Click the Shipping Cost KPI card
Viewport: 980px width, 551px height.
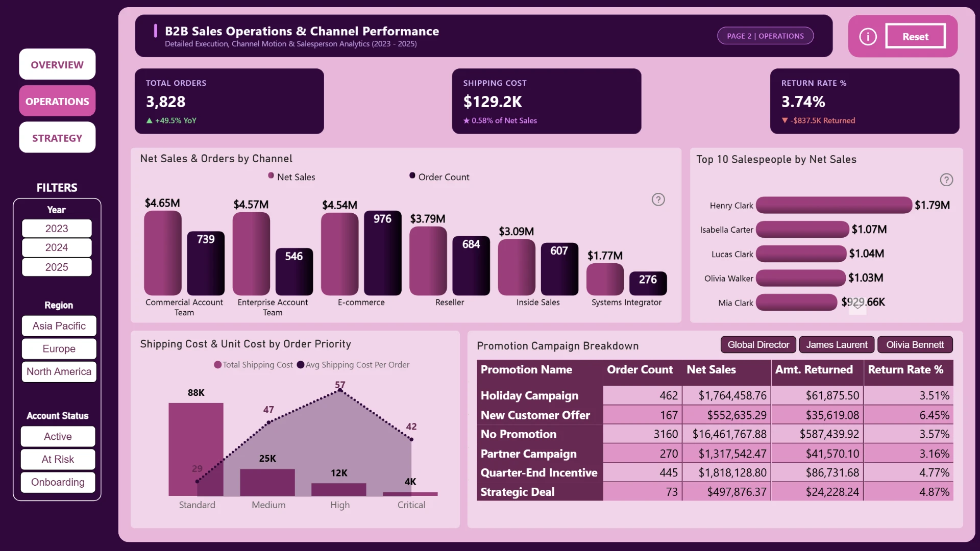547,101
